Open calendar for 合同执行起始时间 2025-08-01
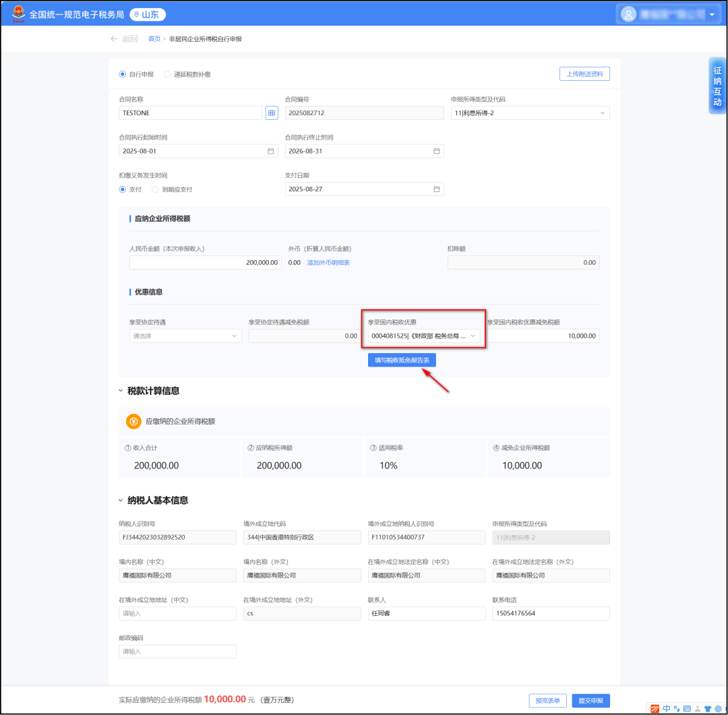Viewport: 728px width, 715px height. [x=271, y=151]
